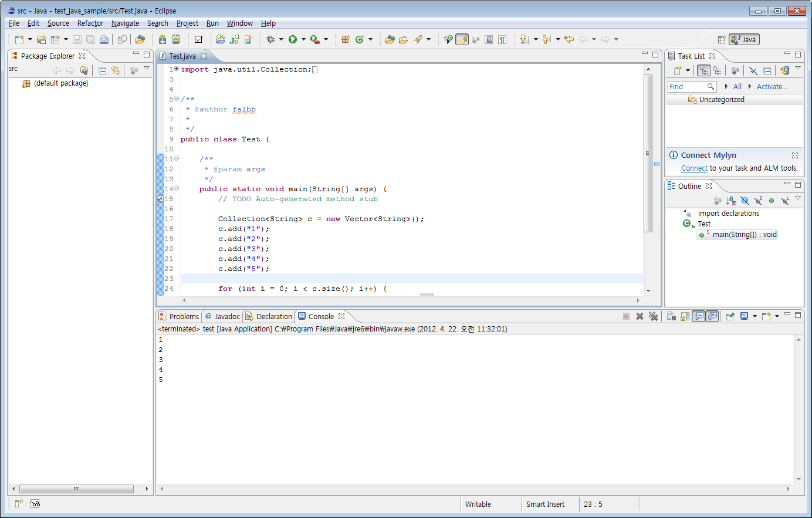
Task: Click the Search flashlight toolbar icon
Action: pyautogui.click(x=418, y=39)
